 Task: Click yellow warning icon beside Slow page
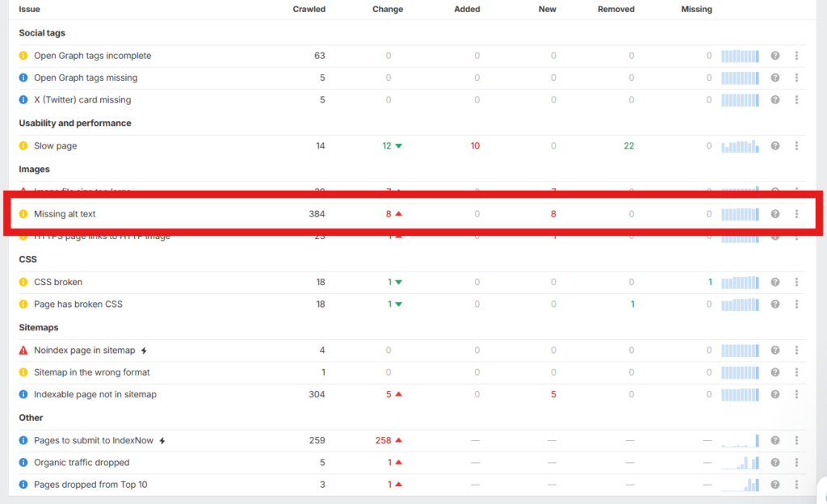(23, 146)
